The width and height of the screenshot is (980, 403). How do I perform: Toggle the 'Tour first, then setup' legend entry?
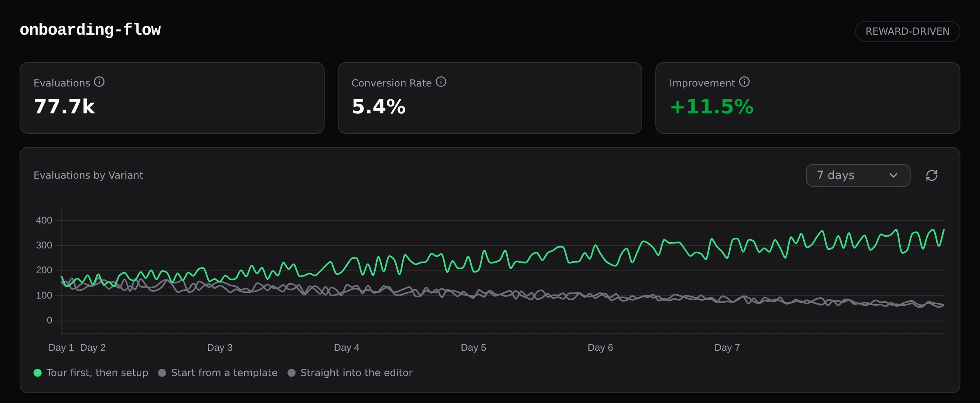[x=91, y=373]
